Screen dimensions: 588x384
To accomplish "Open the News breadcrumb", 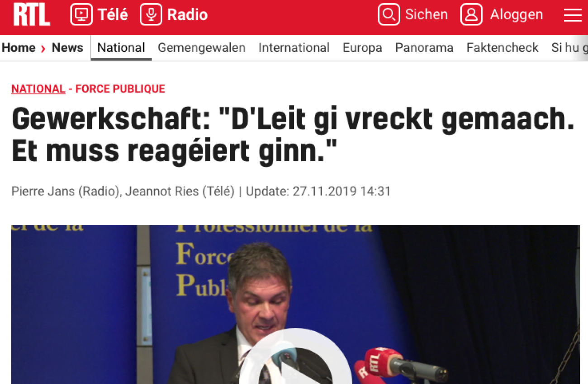I will tap(67, 47).
